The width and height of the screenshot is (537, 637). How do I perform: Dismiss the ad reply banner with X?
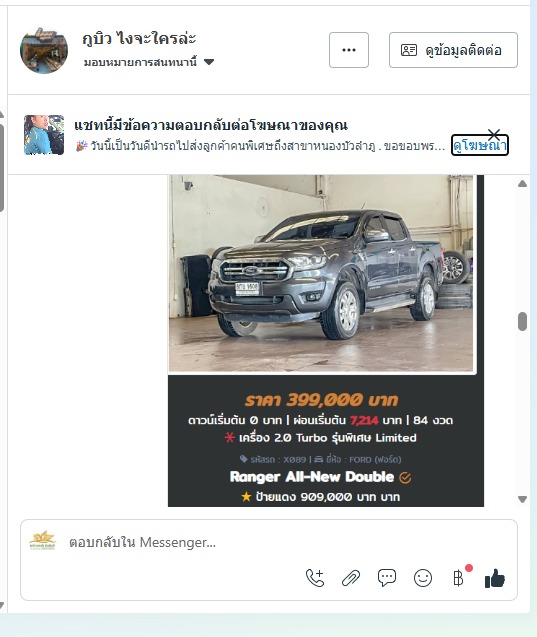[494, 134]
